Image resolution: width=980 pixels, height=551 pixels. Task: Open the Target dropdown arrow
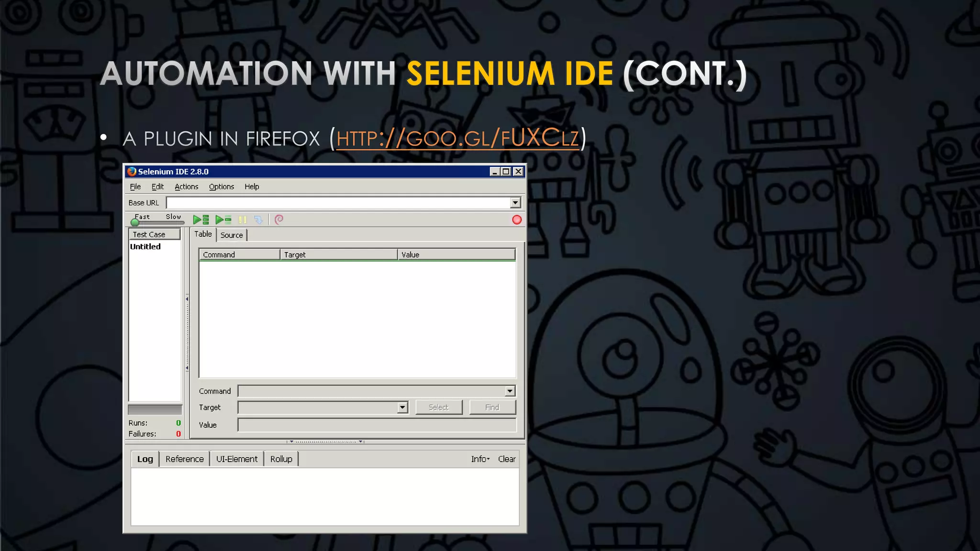coord(402,408)
